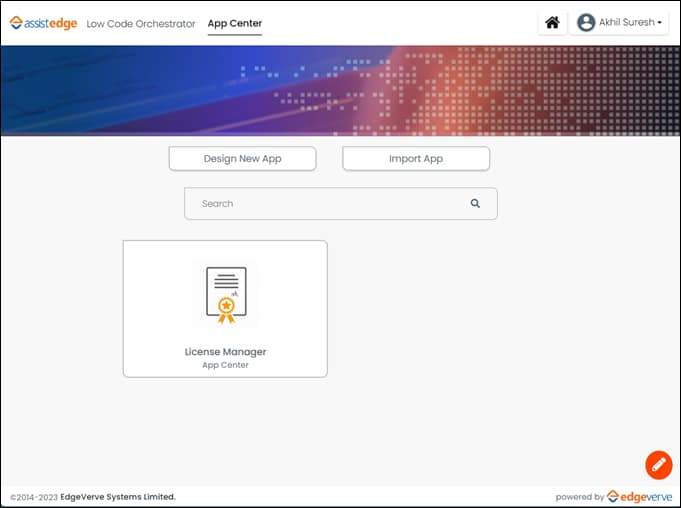Click the App Center subtitle on card

225,365
